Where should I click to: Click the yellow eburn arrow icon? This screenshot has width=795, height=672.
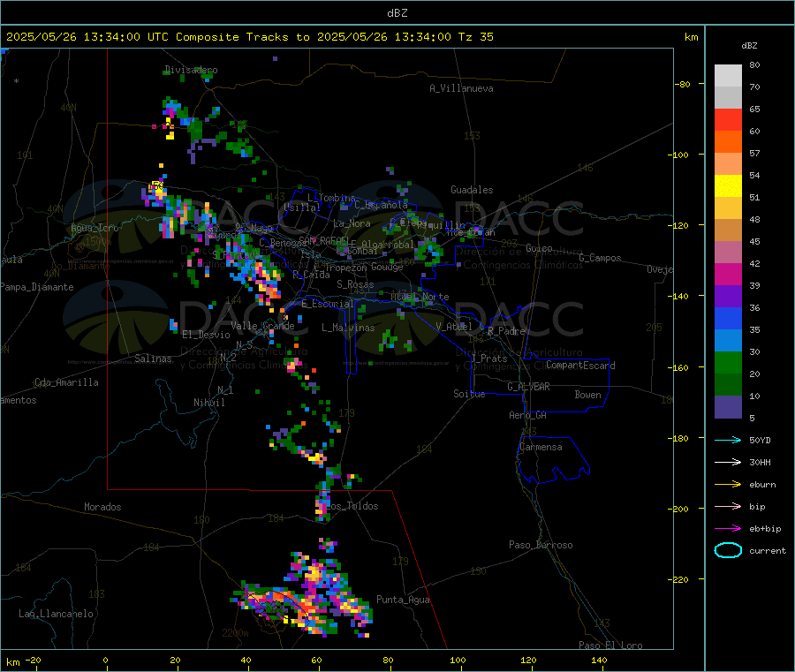pos(728,485)
